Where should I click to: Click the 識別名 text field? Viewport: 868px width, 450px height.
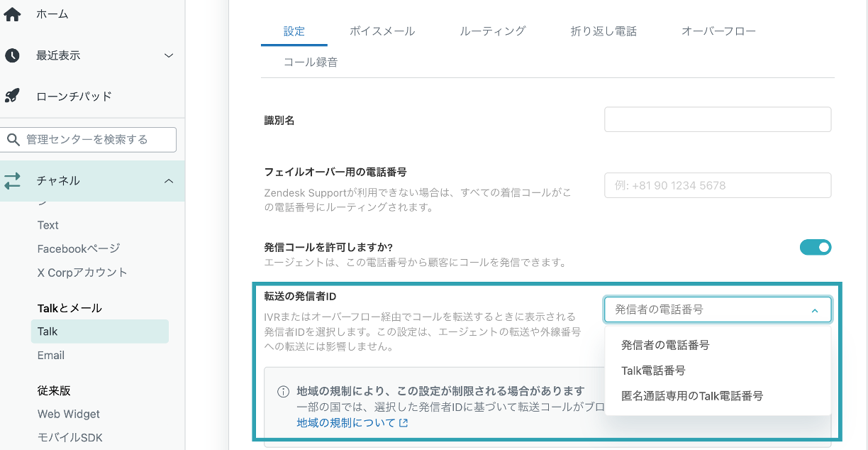(718, 119)
